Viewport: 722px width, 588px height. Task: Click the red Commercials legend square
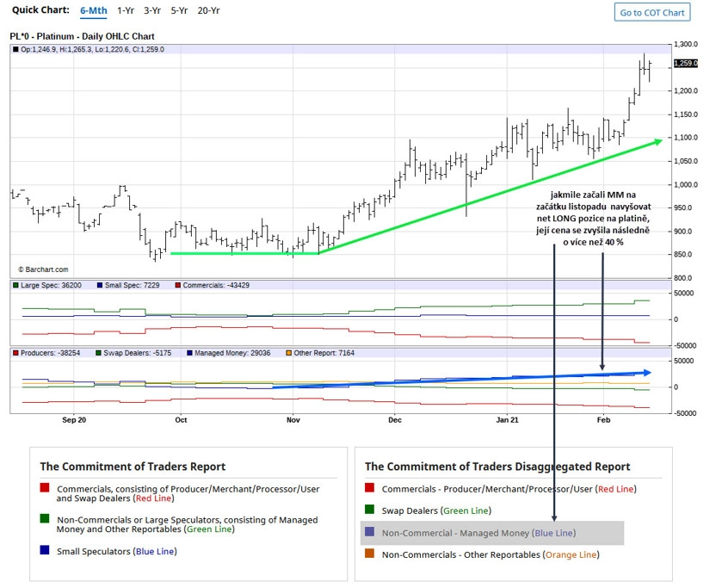point(178,285)
